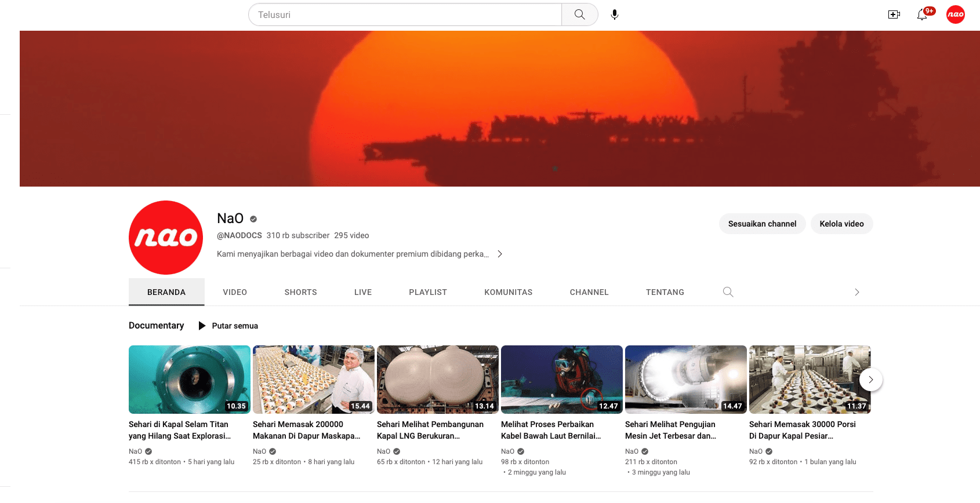The image size is (980, 503).
Task: Click NaO channel name under Titan video
Action: 135,451
